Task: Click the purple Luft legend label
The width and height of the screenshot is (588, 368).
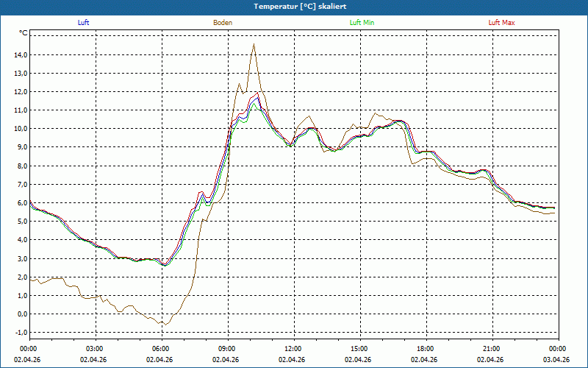Action: pyautogui.click(x=84, y=23)
